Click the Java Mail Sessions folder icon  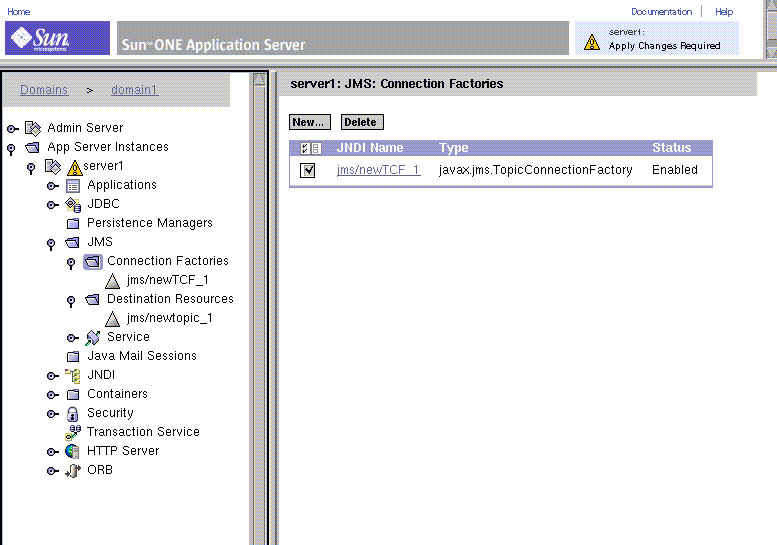point(73,356)
